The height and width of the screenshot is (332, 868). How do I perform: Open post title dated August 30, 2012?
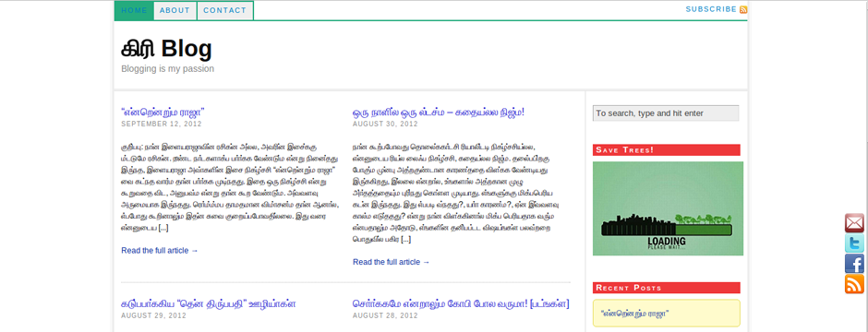[x=439, y=113]
